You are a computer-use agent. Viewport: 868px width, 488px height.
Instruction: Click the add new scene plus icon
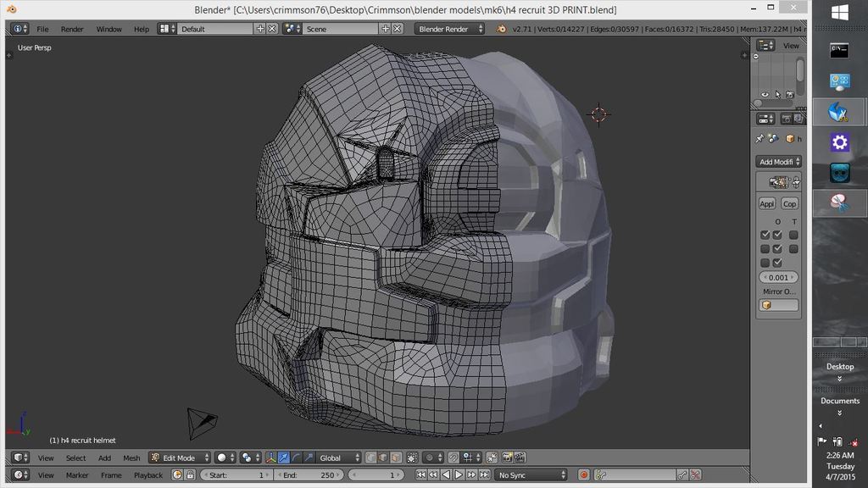386,29
